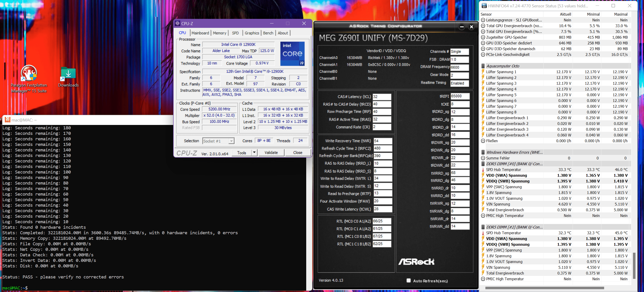Click the Core Speed value 5200.00 MHz
Viewport: 644px width, 292px height.
click(219, 109)
